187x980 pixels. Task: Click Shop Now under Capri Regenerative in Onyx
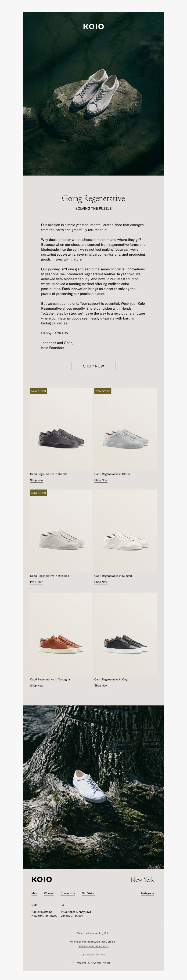pyautogui.click(x=101, y=686)
